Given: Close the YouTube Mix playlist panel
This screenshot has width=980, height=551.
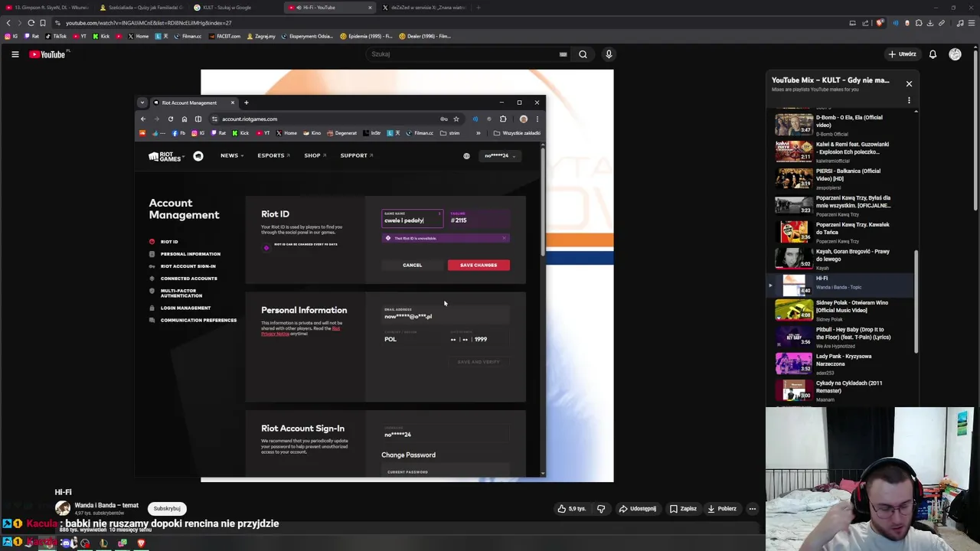Looking at the screenshot, I should tap(909, 83).
